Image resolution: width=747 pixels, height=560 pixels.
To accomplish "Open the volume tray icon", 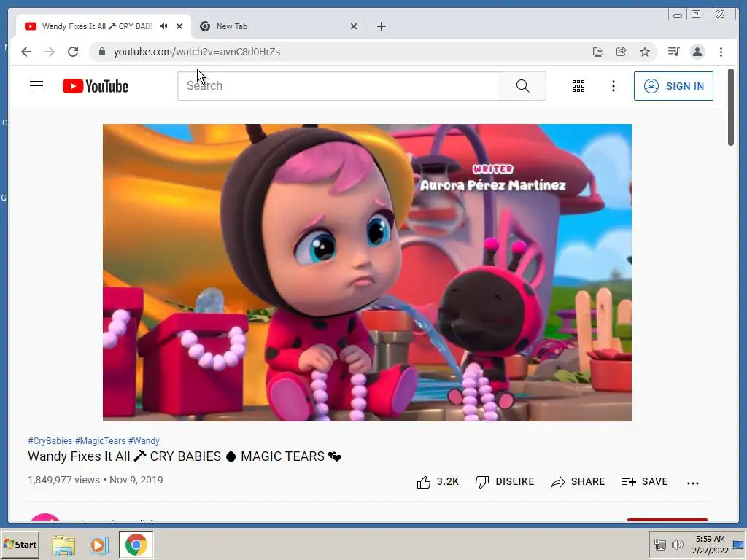I will (x=677, y=544).
